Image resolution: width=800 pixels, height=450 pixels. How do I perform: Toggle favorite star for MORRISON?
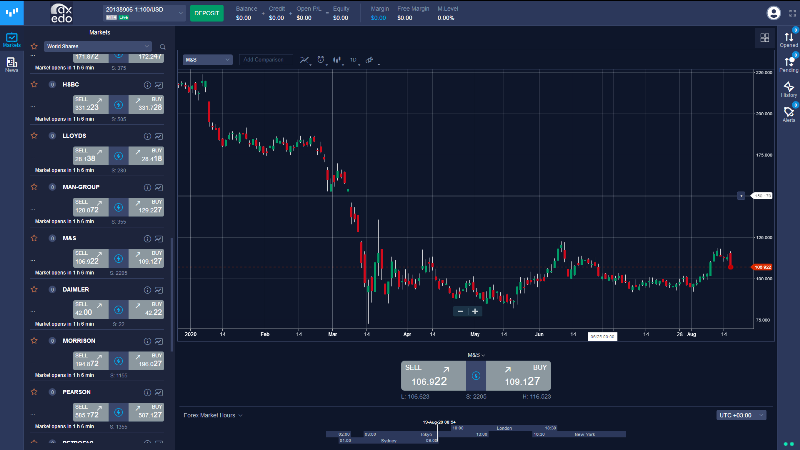coord(34,341)
